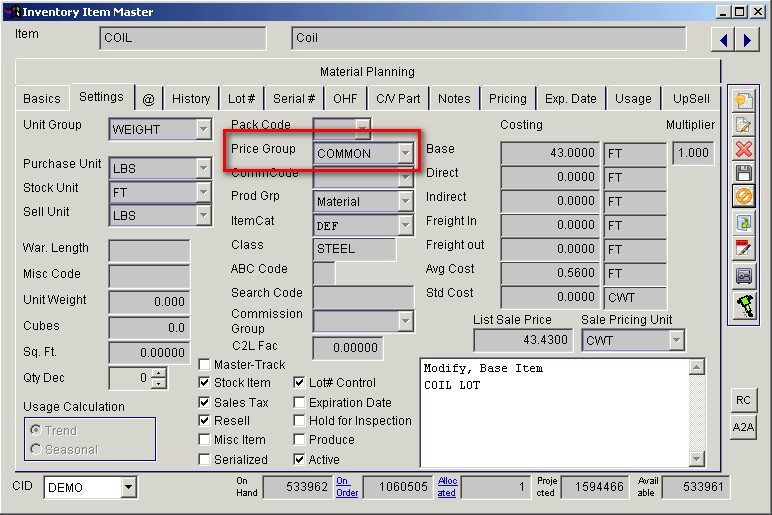Click the new record icon in side toolbar
Viewport: 772px width, 515px height.
click(x=744, y=101)
